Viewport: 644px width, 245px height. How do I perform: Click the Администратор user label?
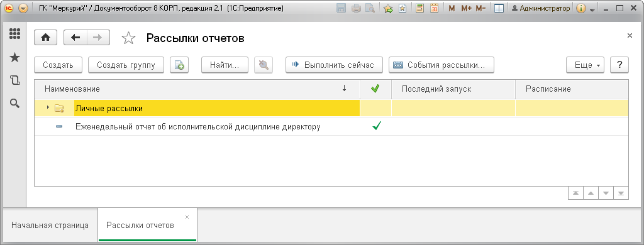(x=541, y=8)
